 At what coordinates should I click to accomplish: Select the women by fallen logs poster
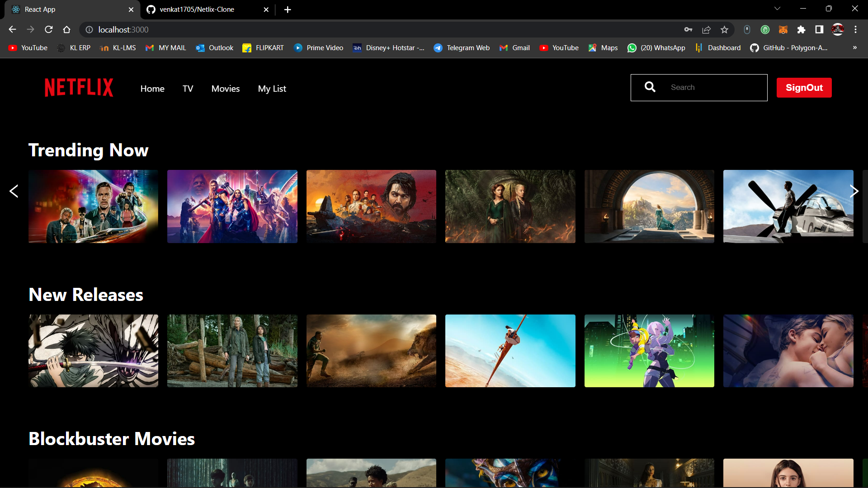coord(232,351)
